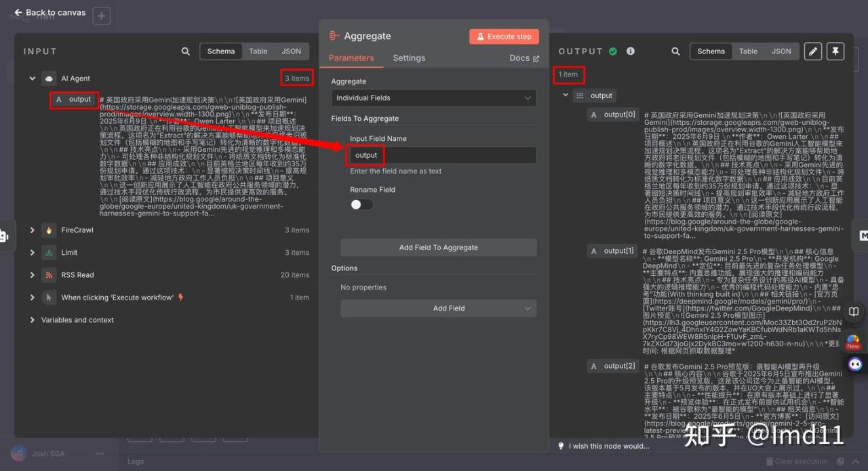Toggle the Rename Field switch

pos(361,205)
